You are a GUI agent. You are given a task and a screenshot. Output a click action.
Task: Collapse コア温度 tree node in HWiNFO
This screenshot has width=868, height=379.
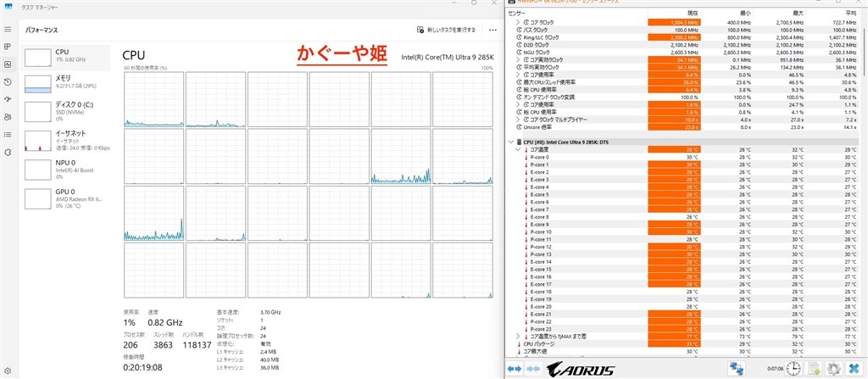[518, 149]
